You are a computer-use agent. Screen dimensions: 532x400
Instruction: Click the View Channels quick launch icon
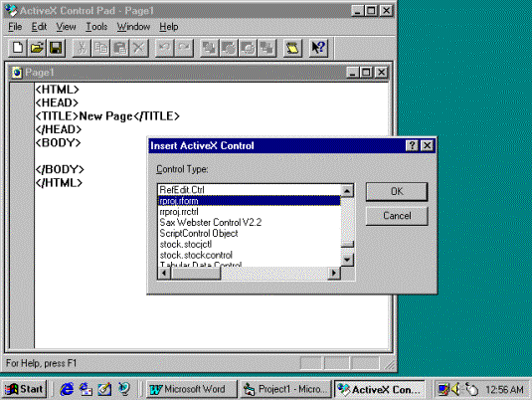(124, 389)
